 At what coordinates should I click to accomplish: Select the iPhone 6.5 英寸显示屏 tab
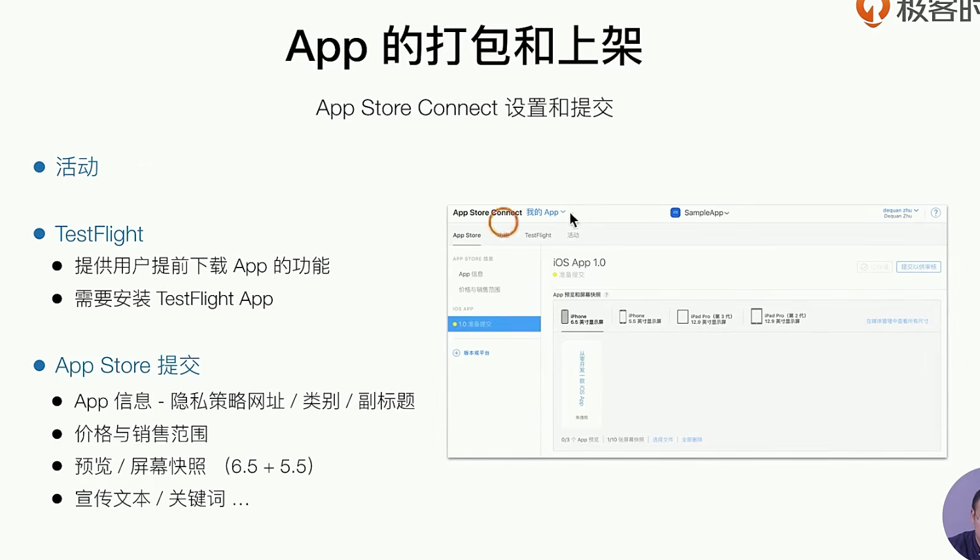point(582,319)
